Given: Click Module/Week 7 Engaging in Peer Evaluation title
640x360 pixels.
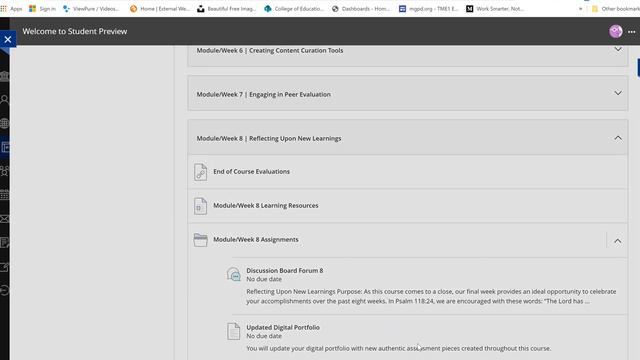Looking at the screenshot, I should [264, 94].
